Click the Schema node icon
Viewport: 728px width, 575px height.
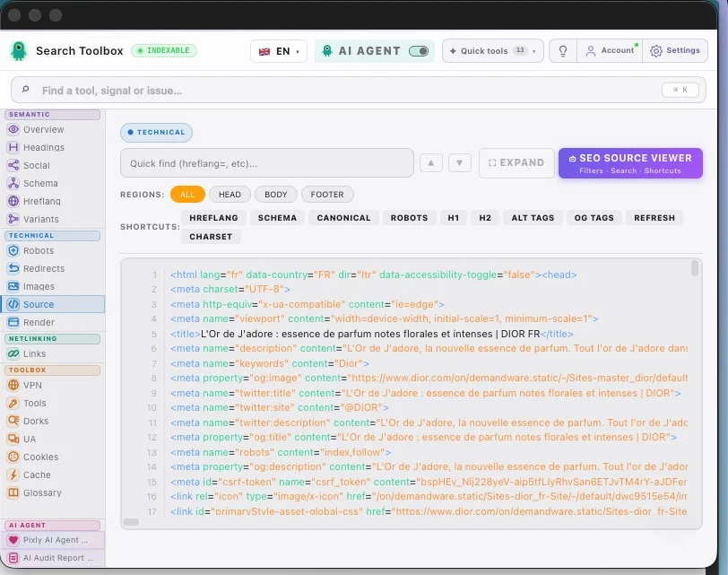[x=13, y=183]
